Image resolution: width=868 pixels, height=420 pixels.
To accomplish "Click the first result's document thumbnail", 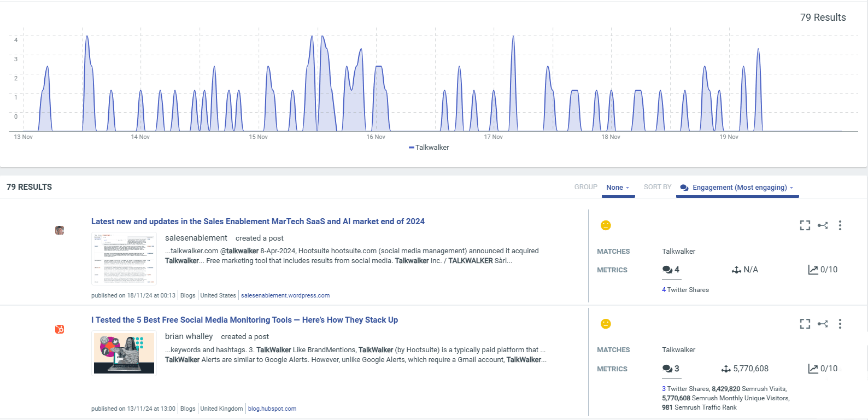I will [x=124, y=259].
